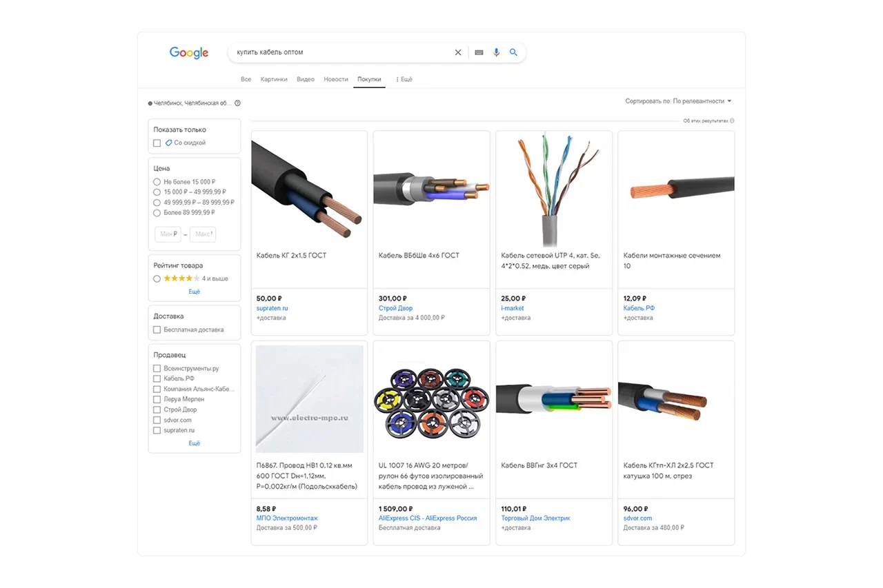The image size is (883, 588).
Task: Expand 'Ещё' under product rating
Action: pos(195,292)
